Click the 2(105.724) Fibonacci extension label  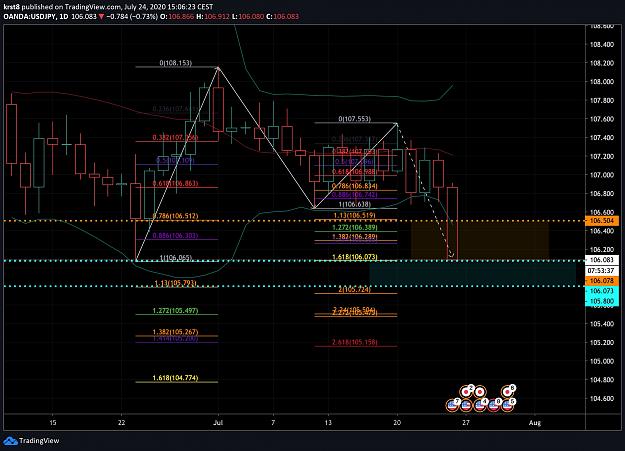click(354, 290)
